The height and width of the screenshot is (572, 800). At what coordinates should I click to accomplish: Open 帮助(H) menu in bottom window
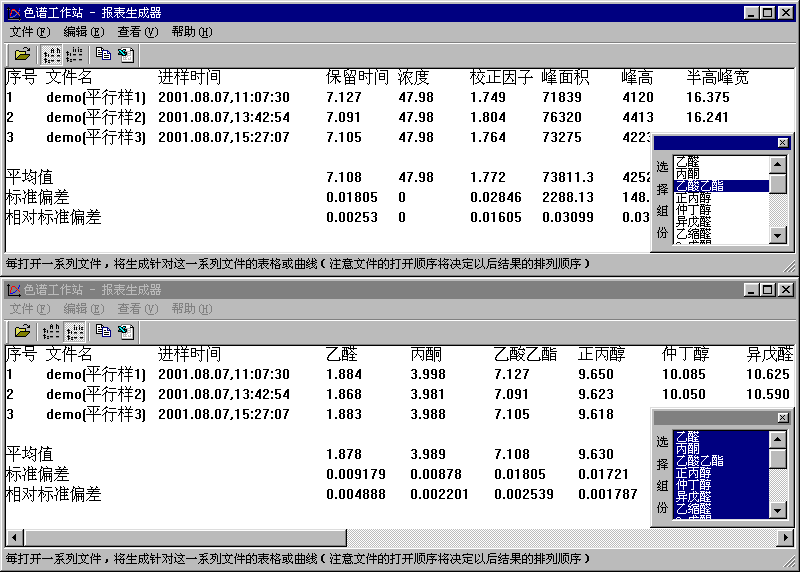click(192, 309)
